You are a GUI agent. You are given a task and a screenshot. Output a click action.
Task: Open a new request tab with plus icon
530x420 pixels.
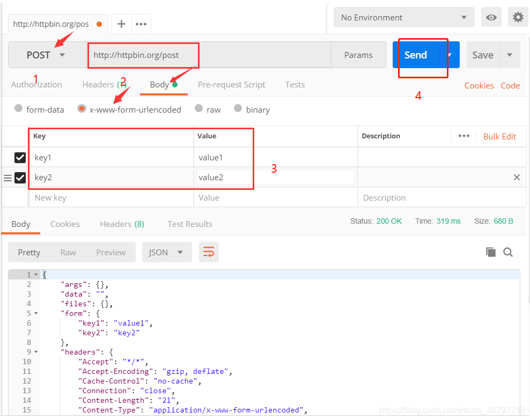pyautogui.click(x=121, y=24)
